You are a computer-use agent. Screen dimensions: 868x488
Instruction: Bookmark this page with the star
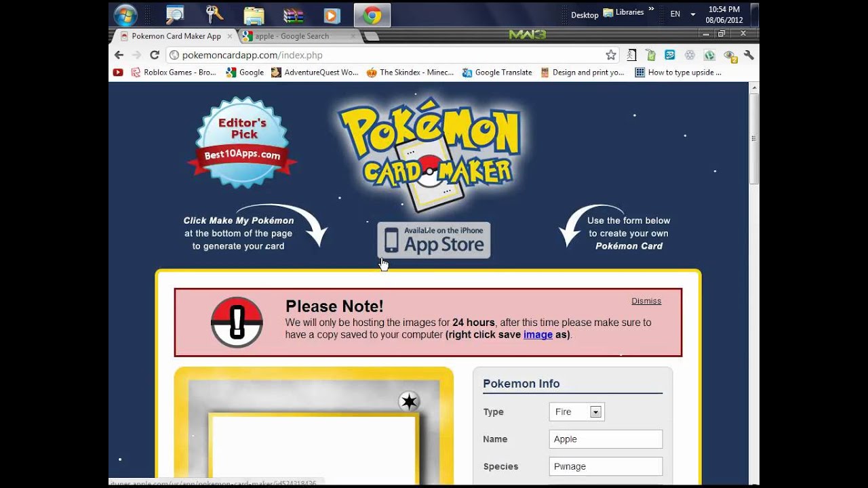coord(610,55)
